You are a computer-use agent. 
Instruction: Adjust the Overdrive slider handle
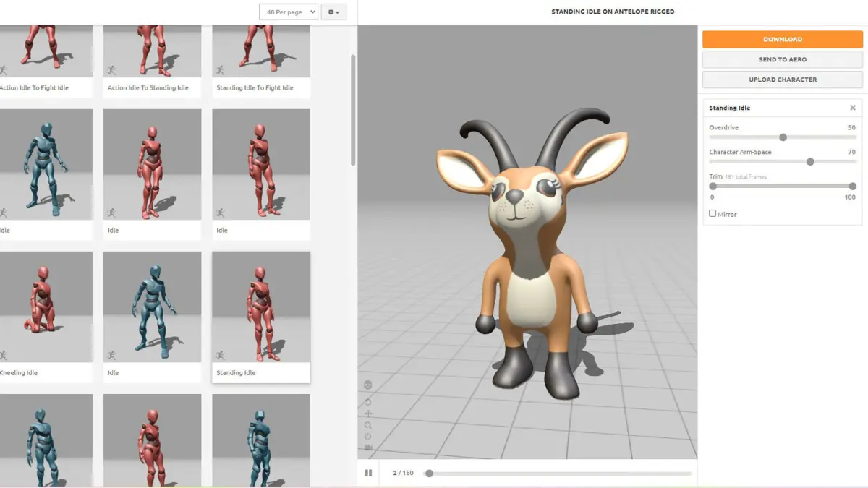point(783,137)
